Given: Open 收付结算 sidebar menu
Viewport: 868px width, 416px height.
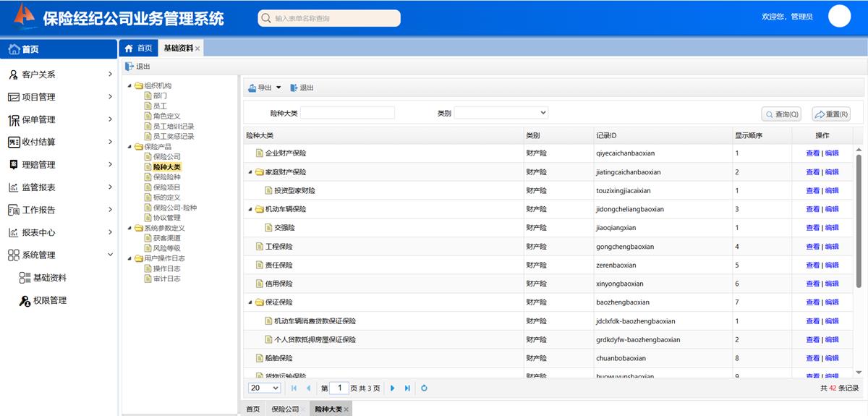Looking at the screenshot, I should [x=59, y=142].
